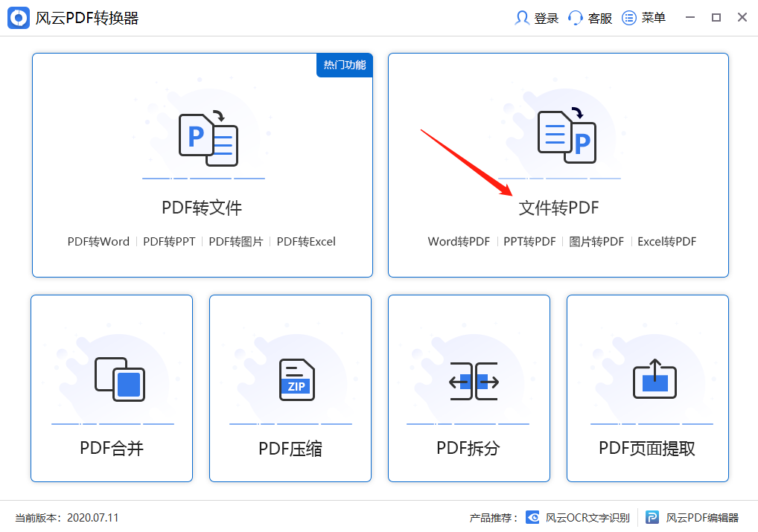This screenshot has height=532, width=758.
Task: Open the PDF合并 label
Action: [112, 449]
